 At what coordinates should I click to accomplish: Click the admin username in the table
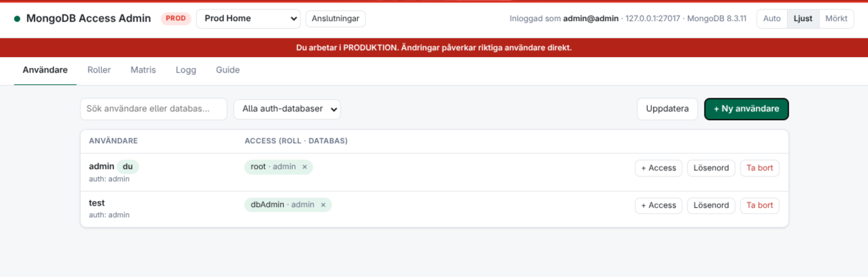click(x=102, y=166)
